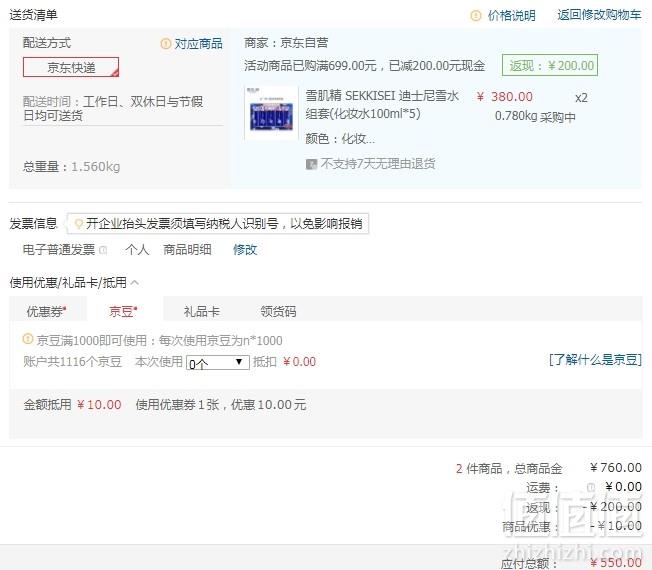Click the 应付总额 ¥550.00 value
This screenshot has height=570, width=652.
point(616,563)
